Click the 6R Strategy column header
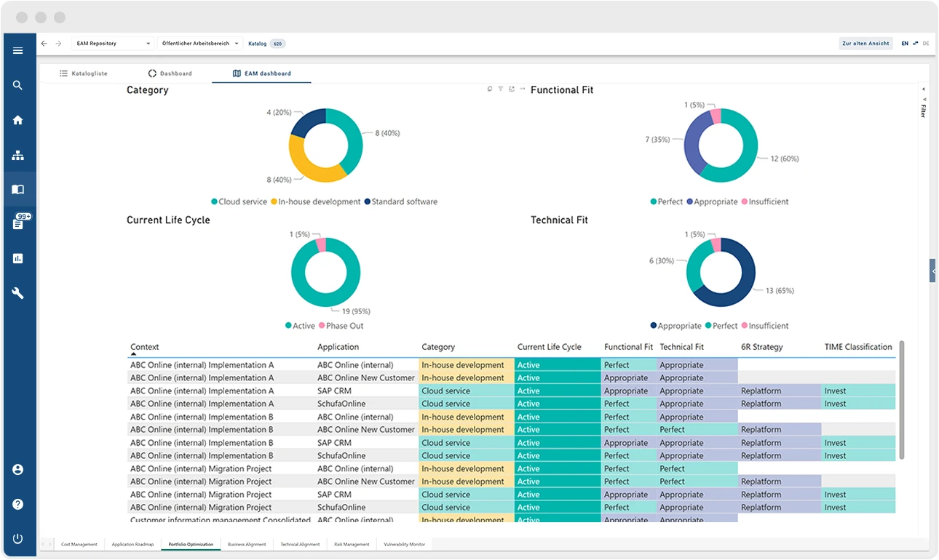This screenshot has width=939, height=560. [762, 348]
